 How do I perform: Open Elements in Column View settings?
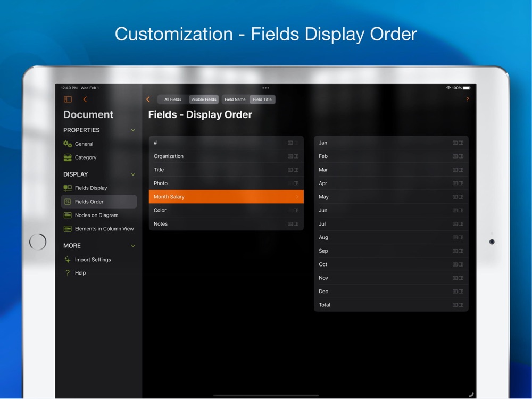click(x=99, y=229)
